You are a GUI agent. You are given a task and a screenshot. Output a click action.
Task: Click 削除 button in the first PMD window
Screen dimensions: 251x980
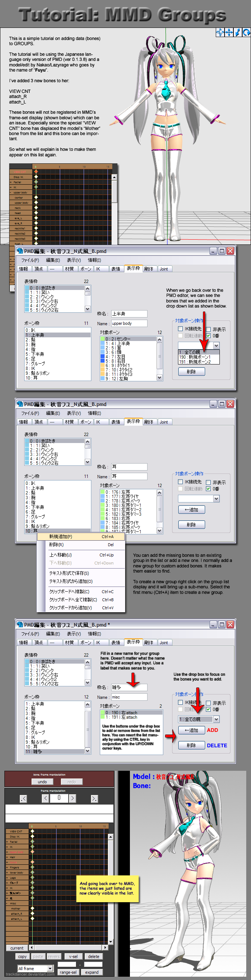click(x=191, y=372)
